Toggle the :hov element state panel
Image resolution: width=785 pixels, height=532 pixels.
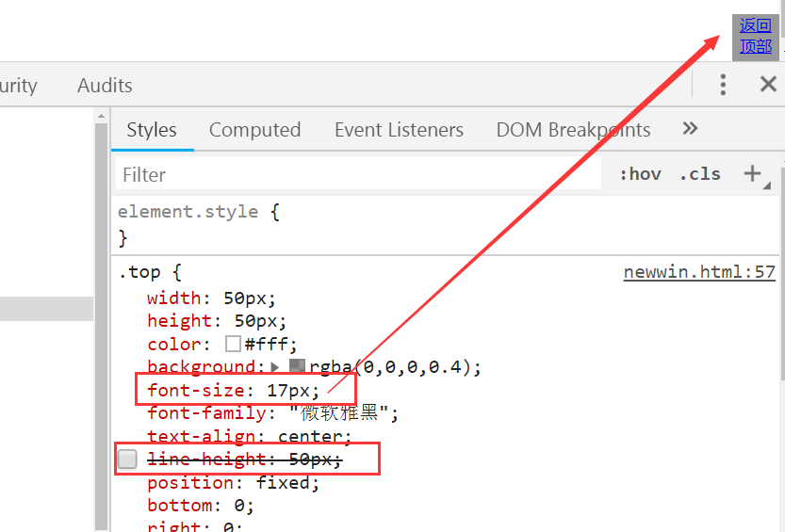point(640,174)
